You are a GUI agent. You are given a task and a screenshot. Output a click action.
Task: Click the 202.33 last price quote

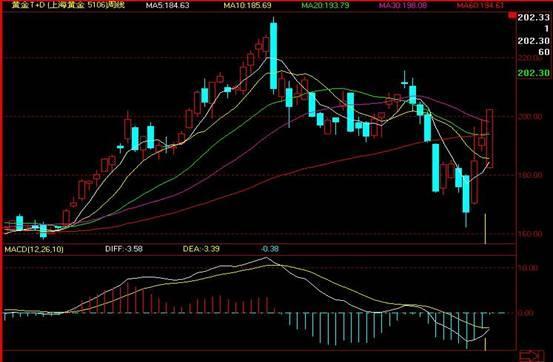coord(533,17)
